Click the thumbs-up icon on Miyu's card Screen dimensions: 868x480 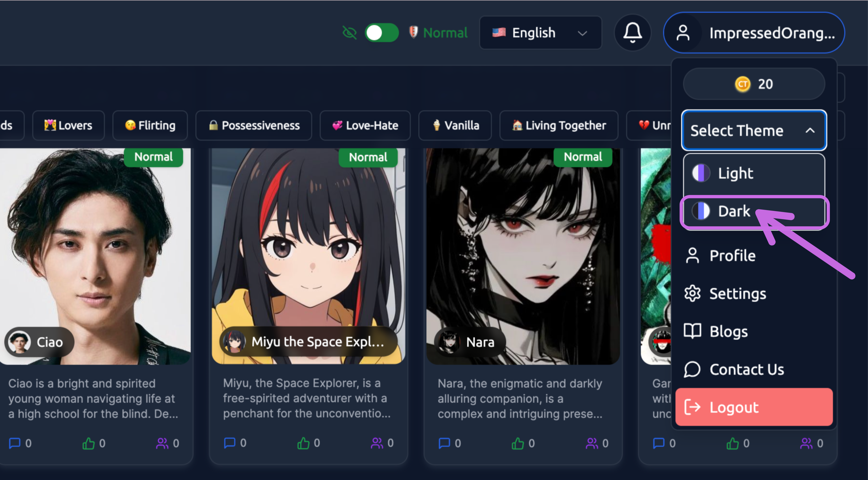(303, 443)
